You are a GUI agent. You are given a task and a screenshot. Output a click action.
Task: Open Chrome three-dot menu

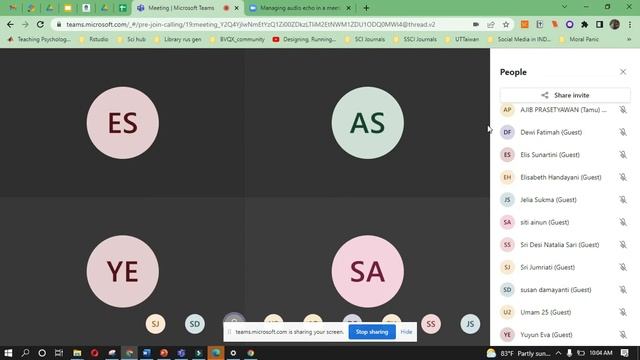(630, 24)
